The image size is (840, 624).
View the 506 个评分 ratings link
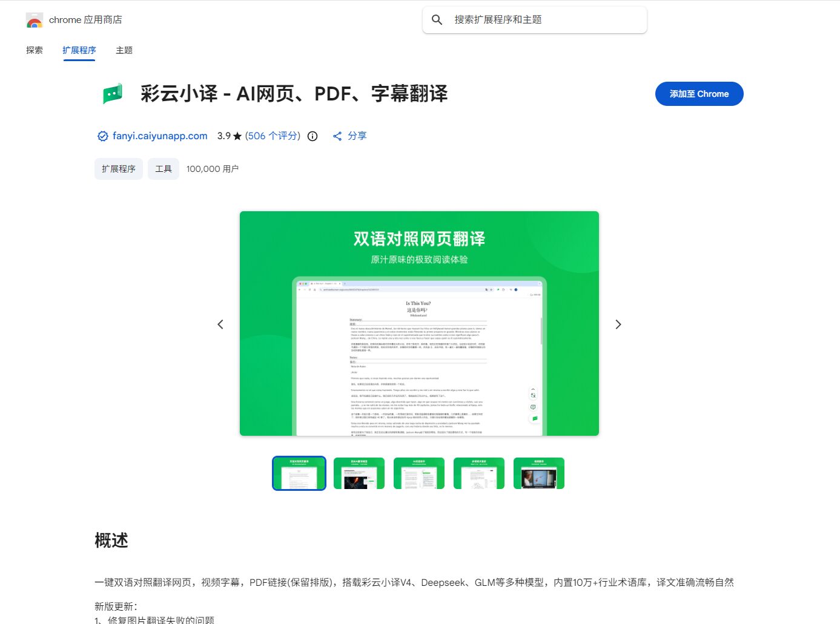[x=271, y=136]
